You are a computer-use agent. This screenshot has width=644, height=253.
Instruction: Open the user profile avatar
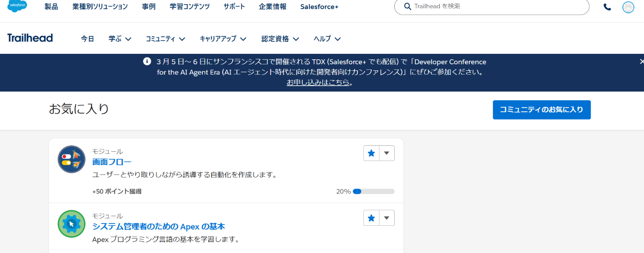(628, 7)
